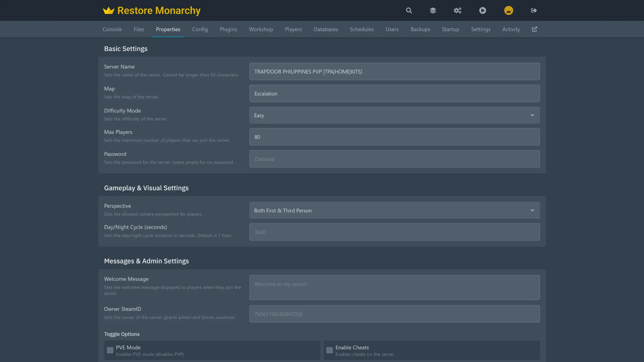Open the Plugins tab
The image size is (644, 362).
point(228,29)
